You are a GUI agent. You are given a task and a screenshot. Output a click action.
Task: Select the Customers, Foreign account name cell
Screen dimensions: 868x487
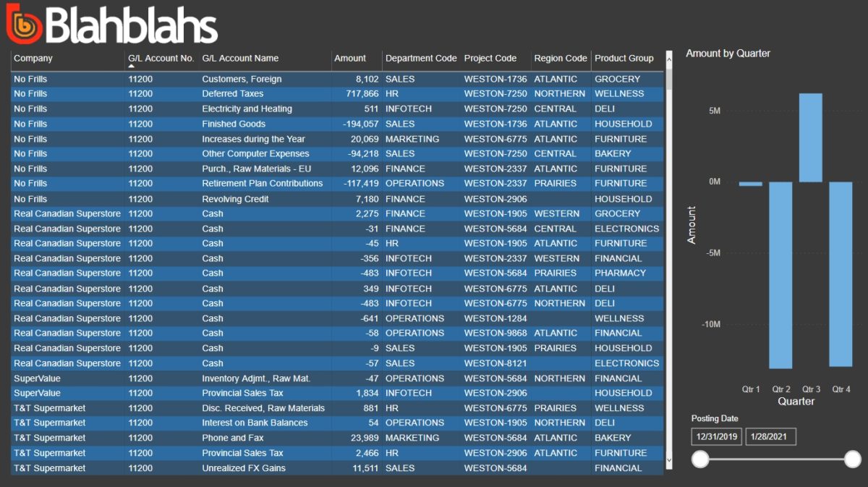tap(242, 79)
